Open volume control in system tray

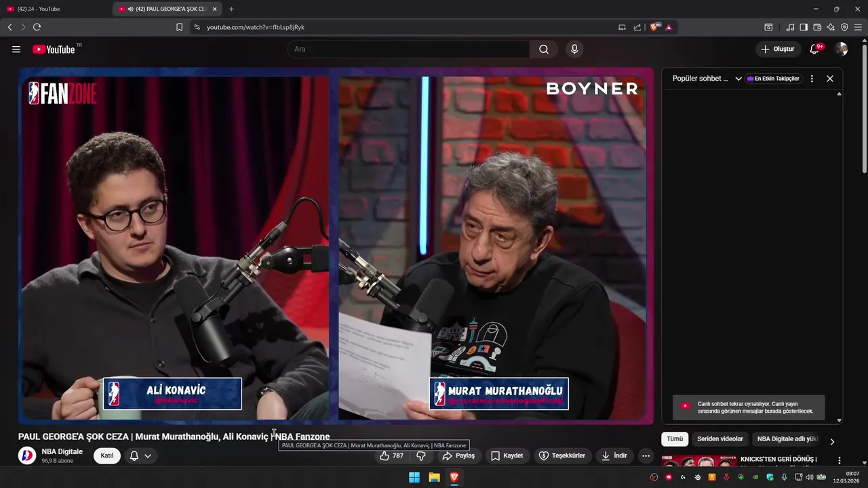(x=809, y=477)
